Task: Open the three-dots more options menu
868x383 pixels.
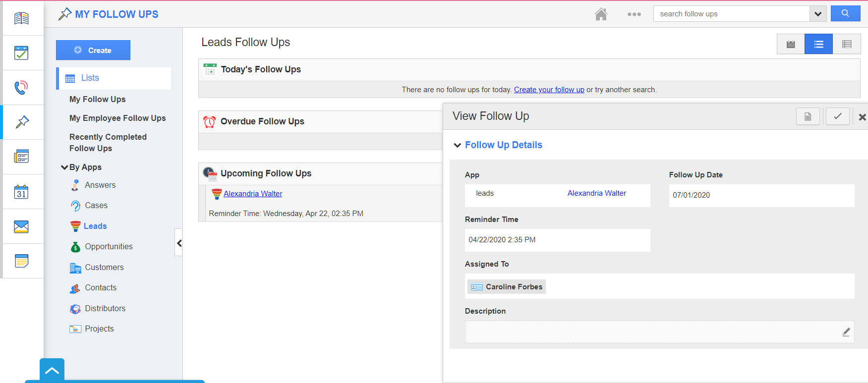Action: 634,14
